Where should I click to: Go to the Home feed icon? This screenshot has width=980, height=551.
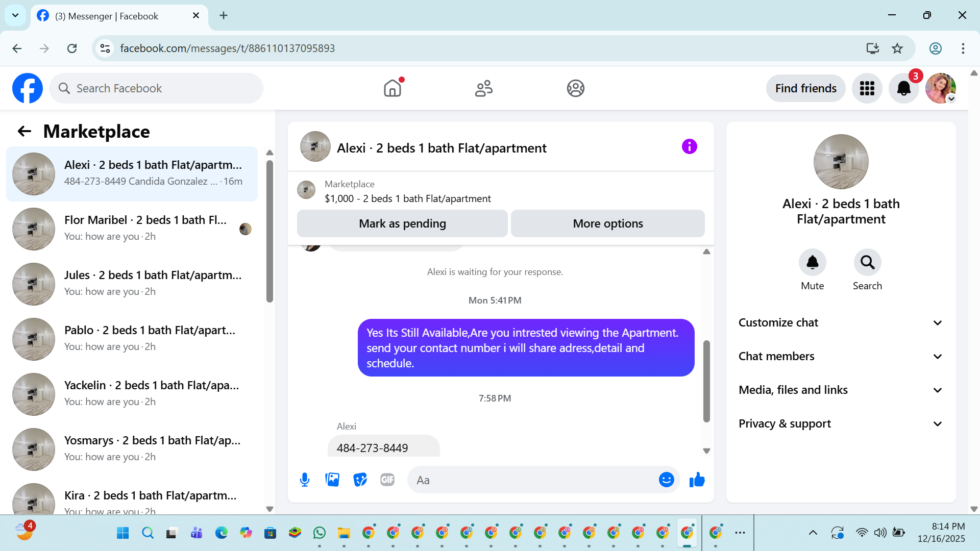pyautogui.click(x=393, y=88)
